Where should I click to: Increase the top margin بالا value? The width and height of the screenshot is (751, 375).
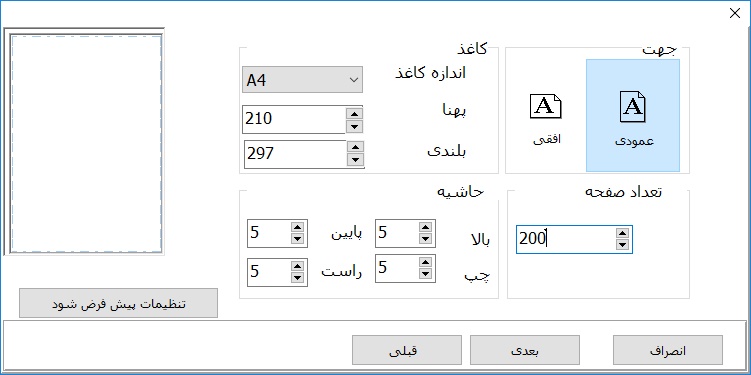tap(425, 227)
